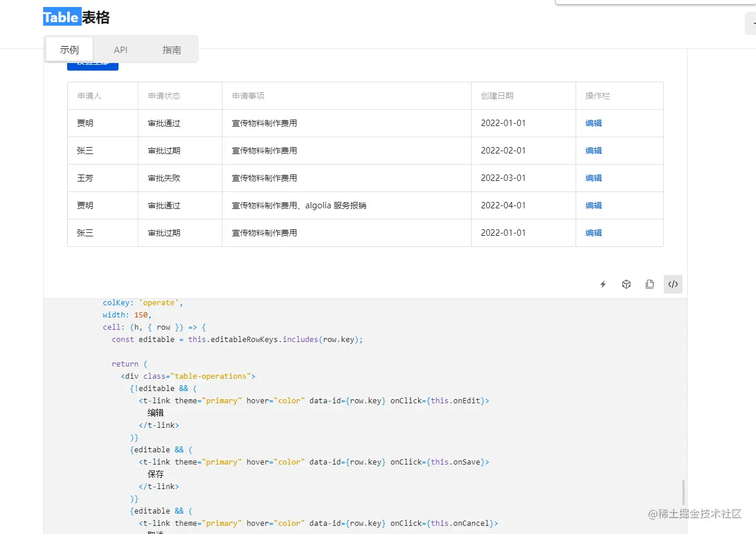Open demo in CodeSandbox via cube icon
Screen dimensions: 756x534
pyautogui.click(x=626, y=284)
